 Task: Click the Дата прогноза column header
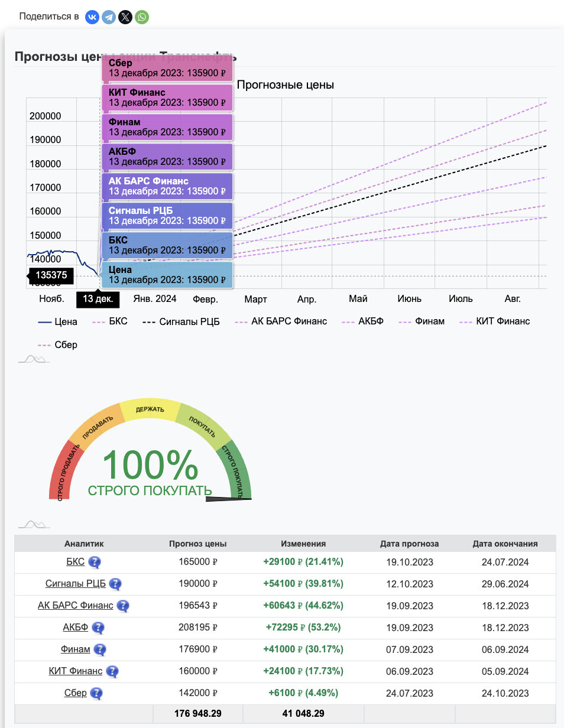click(410, 544)
